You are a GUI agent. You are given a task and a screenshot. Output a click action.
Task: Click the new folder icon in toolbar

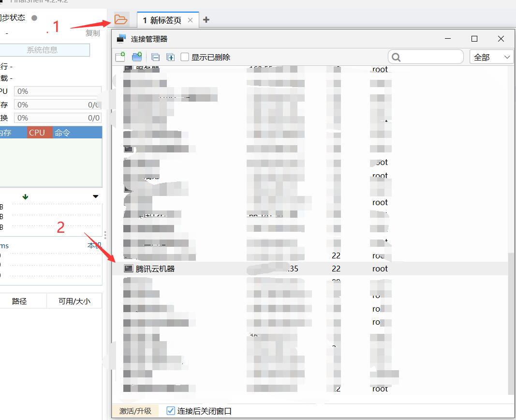pos(137,57)
